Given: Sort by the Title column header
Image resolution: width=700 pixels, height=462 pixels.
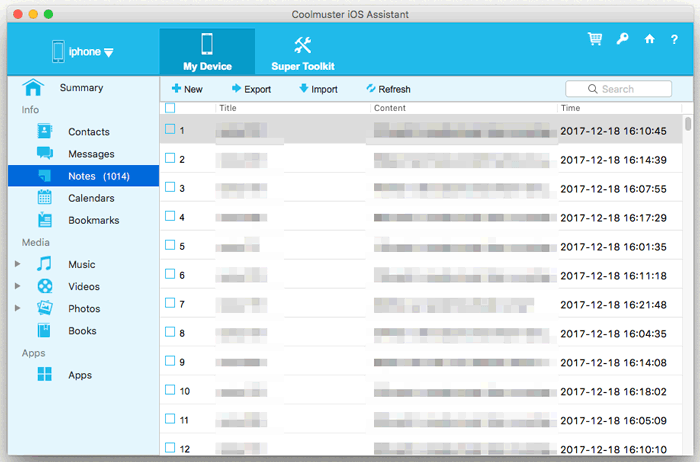Looking at the screenshot, I should pos(228,108).
